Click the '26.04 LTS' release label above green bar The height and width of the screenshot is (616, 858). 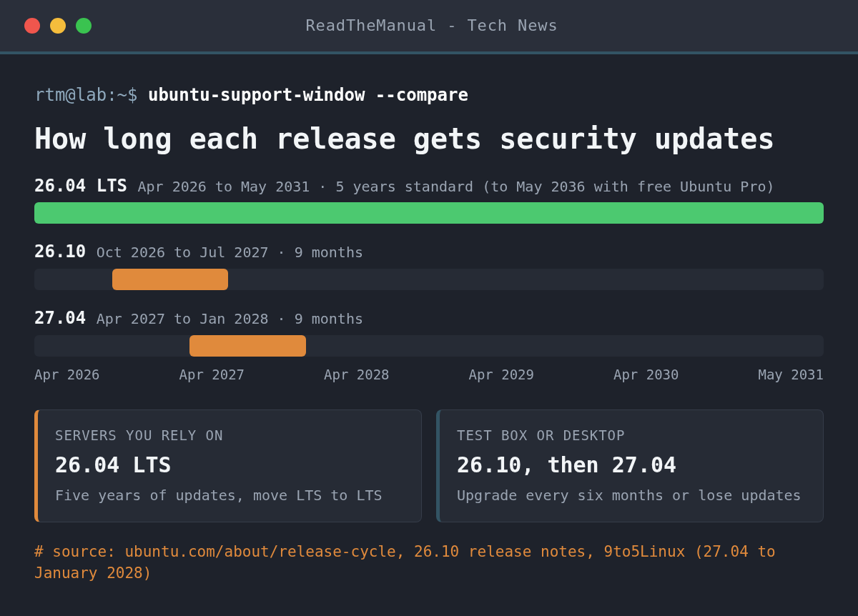click(x=81, y=186)
